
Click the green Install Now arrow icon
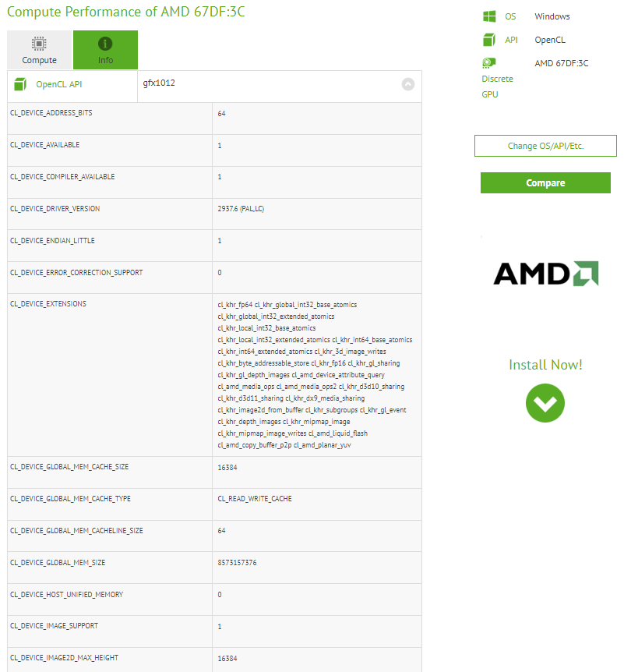tap(545, 403)
